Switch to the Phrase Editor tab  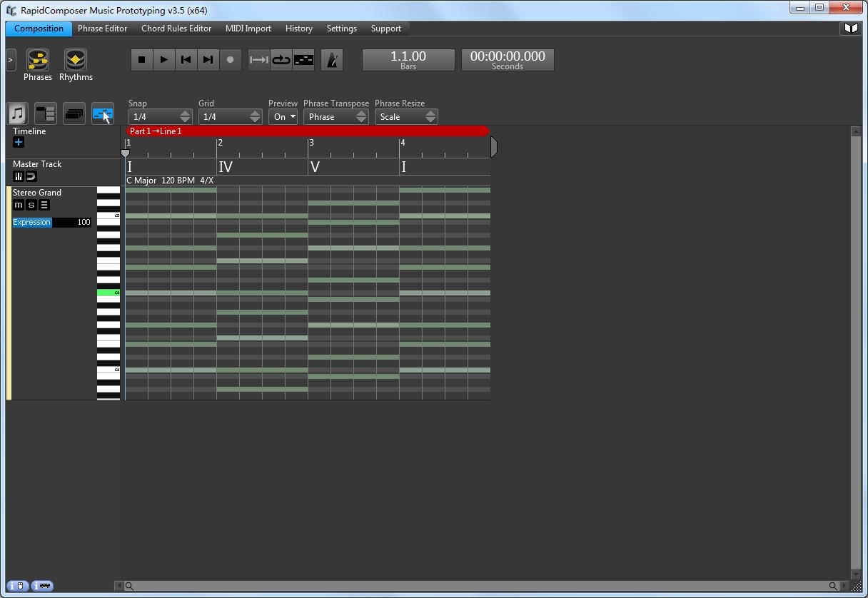(x=102, y=29)
